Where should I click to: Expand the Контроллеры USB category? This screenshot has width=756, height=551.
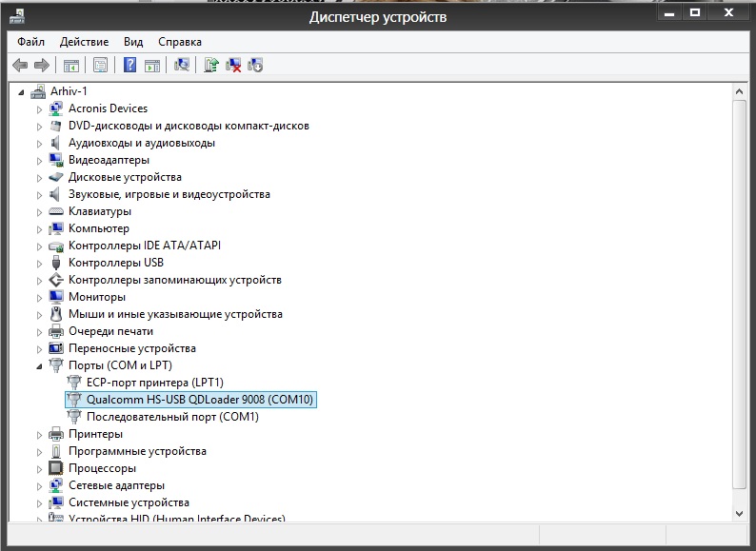[x=40, y=264]
